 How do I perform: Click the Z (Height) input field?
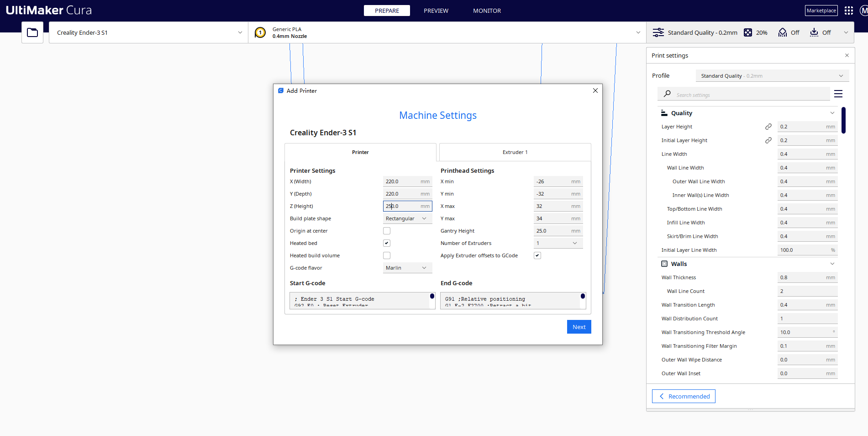[x=407, y=206]
